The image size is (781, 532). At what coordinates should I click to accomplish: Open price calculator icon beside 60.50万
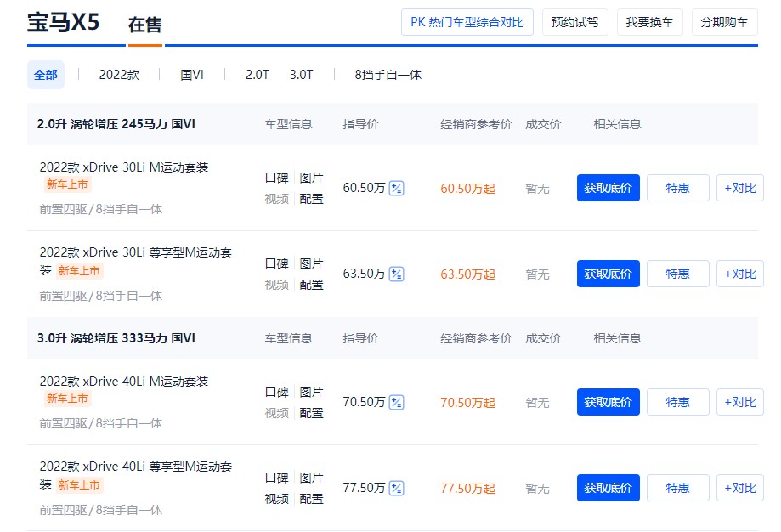(396, 189)
